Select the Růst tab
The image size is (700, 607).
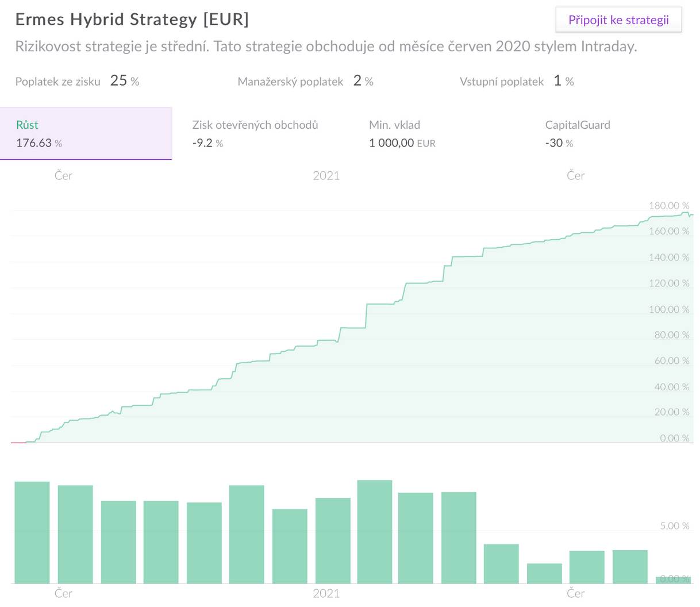(86, 133)
